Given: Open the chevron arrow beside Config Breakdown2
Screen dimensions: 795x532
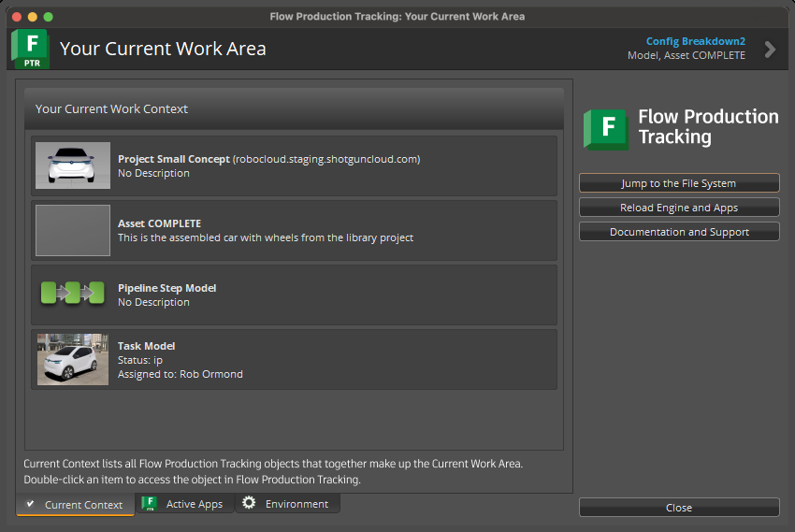Looking at the screenshot, I should [770, 50].
